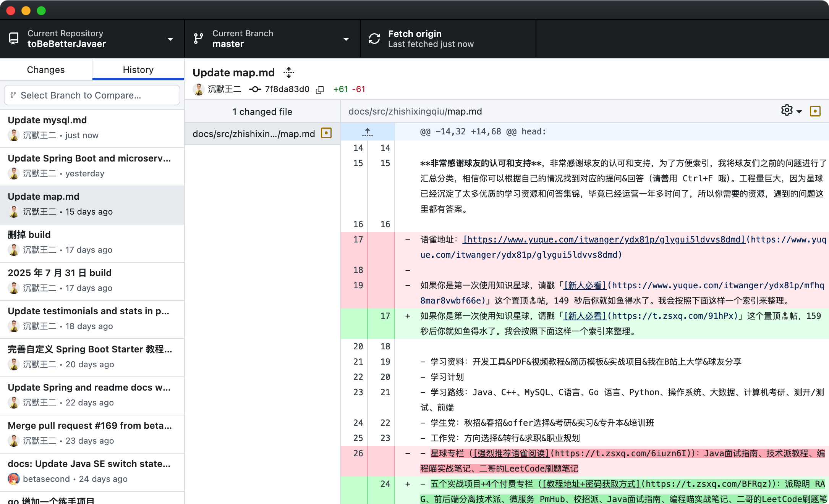Open the yuque.com link in the diff
The height and width of the screenshot is (504, 829).
[x=604, y=239]
